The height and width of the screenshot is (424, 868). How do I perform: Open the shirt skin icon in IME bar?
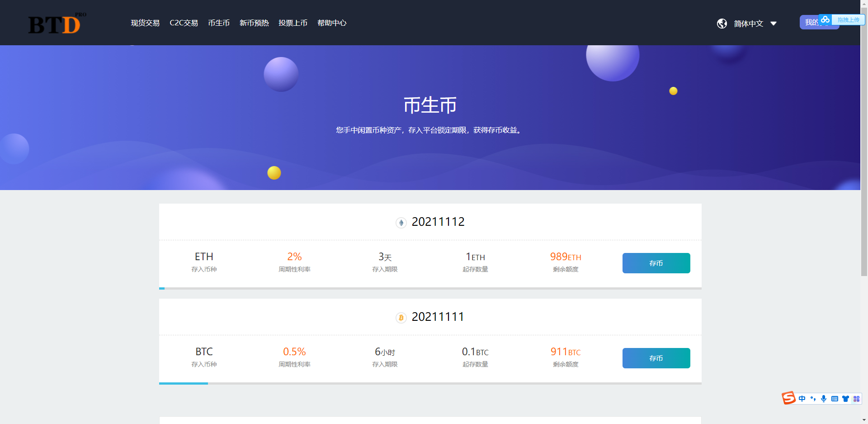click(845, 399)
